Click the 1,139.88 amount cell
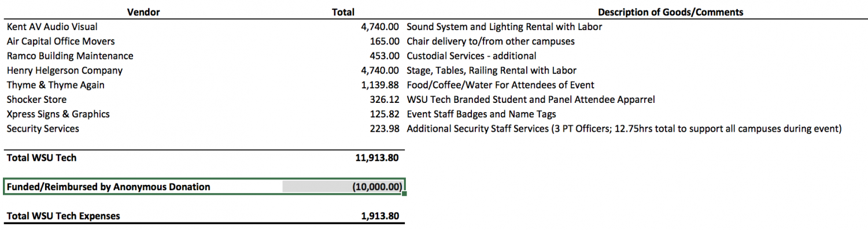The height and width of the screenshot is (230, 868). [x=380, y=85]
